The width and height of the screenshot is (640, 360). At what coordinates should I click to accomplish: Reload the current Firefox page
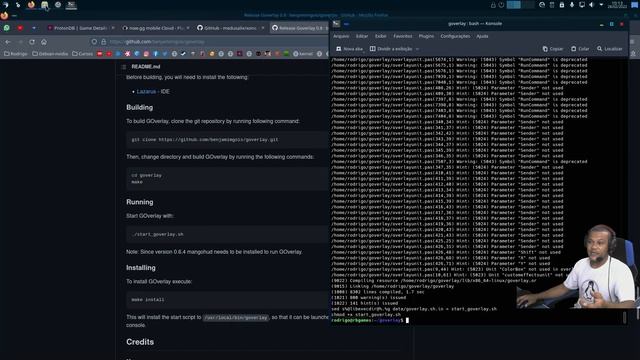coord(32,42)
